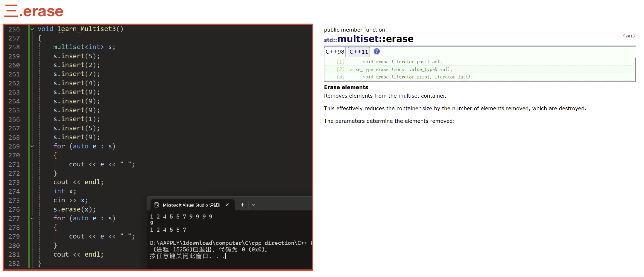
Task: Open the size link in the description
Action: [x=427, y=109]
